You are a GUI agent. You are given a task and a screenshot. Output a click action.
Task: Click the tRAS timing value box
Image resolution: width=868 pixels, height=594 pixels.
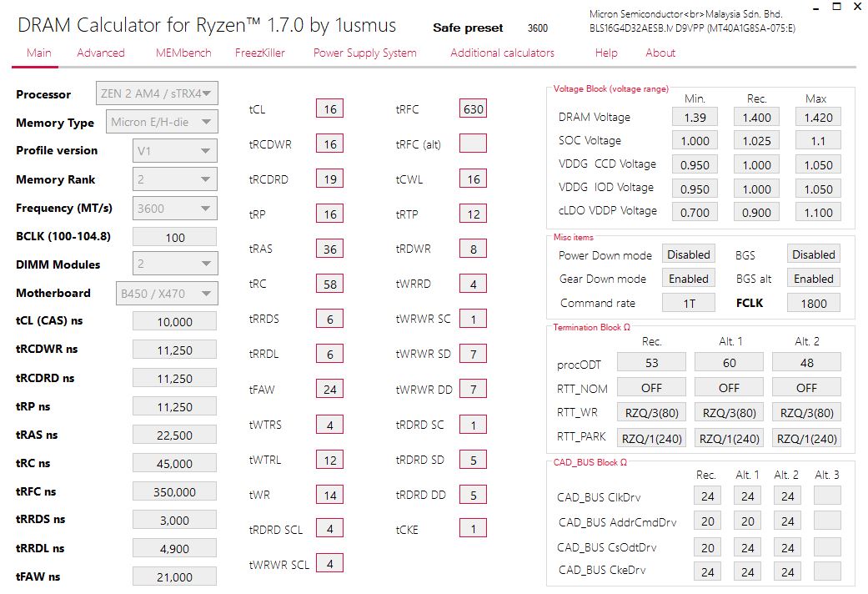330,249
